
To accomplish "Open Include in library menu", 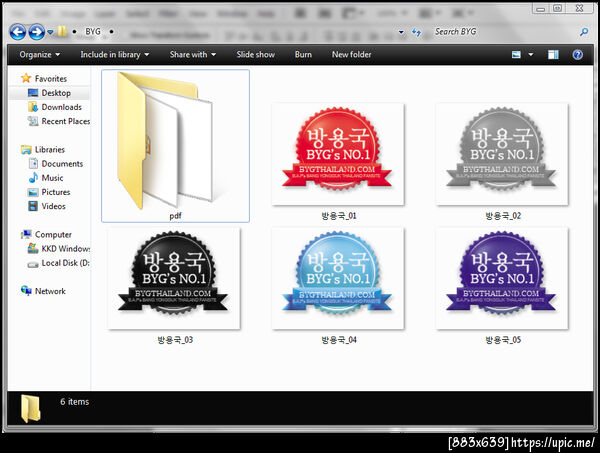I will [x=114, y=54].
